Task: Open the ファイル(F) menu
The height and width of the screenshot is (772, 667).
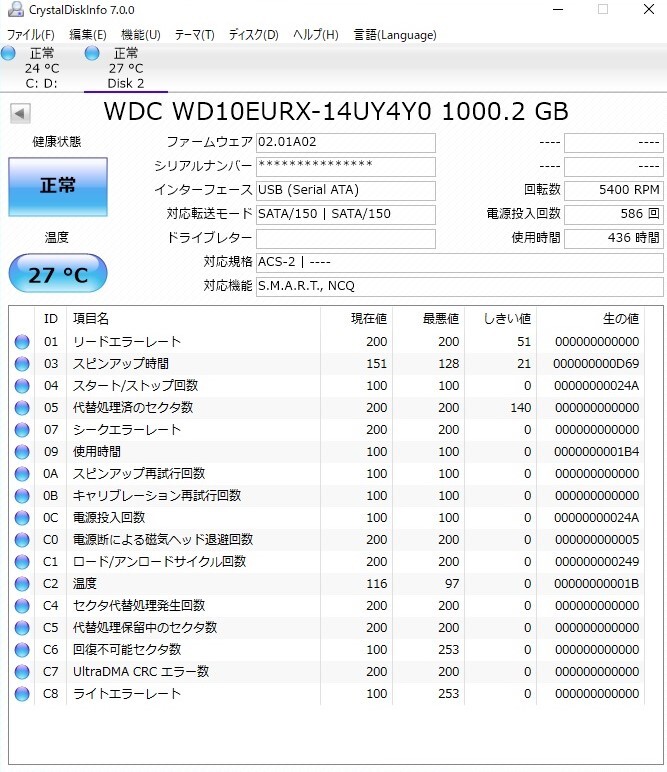Action: pyautogui.click(x=31, y=35)
